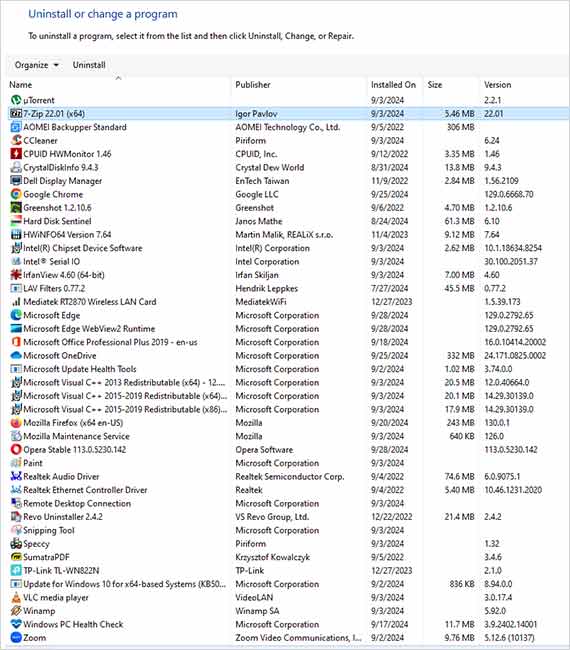Select Mozilla Maintenance Service entry
This screenshot has width=570, height=650.
[x=289, y=436]
